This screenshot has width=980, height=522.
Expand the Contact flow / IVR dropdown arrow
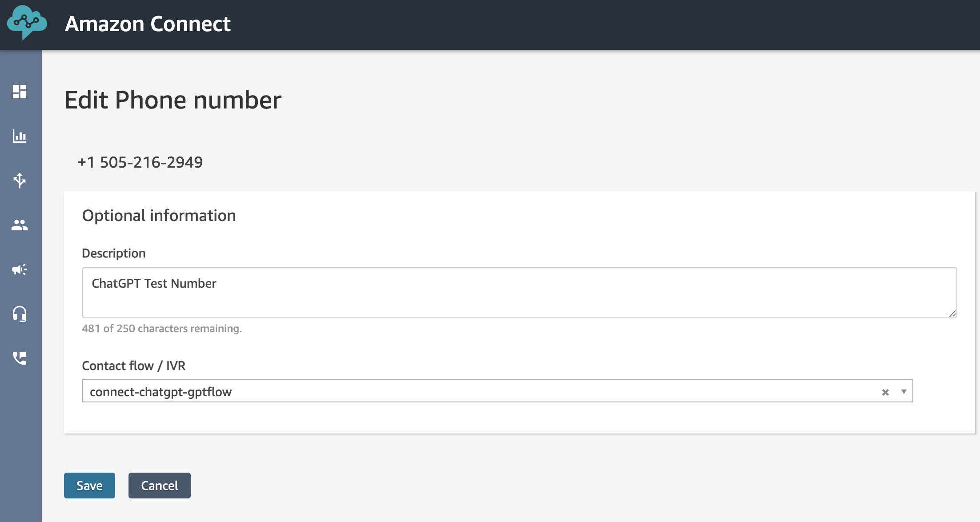click(904, 392)
